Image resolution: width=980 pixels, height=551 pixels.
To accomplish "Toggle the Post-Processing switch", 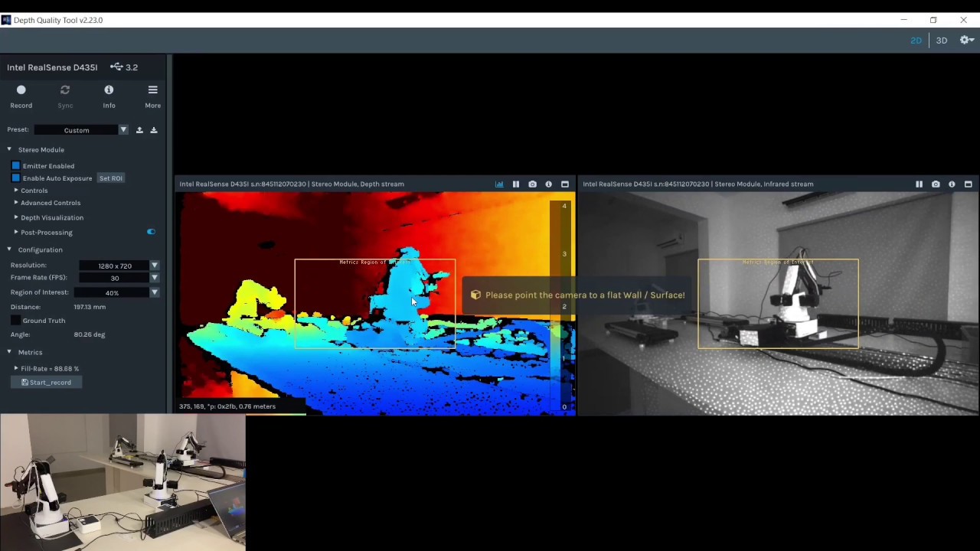I will pyautogui.click(x=151, y=232).
